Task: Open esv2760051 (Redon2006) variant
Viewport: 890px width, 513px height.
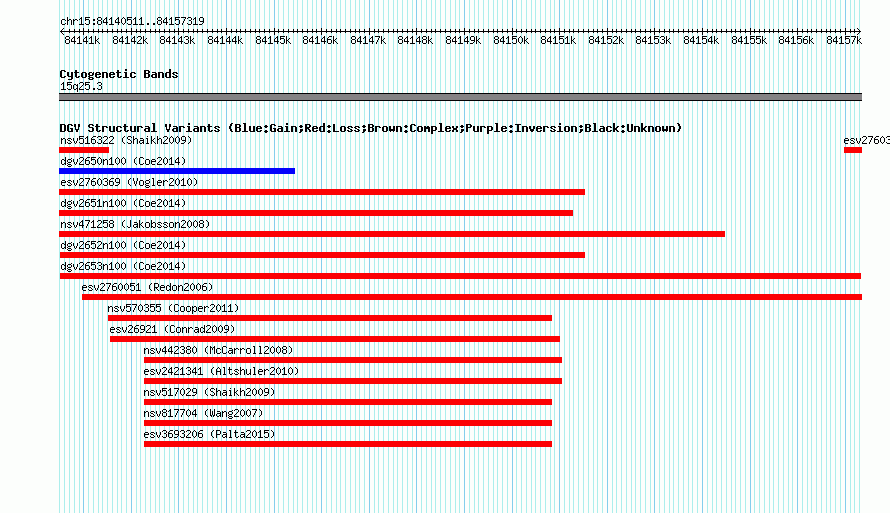Action: click(x=147, y=287)
